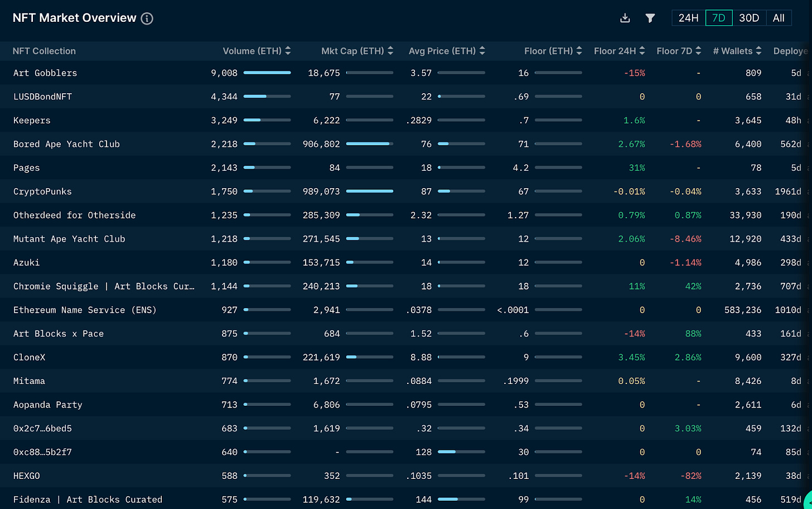Download the table data with the download icon

(x=625, y=18)
